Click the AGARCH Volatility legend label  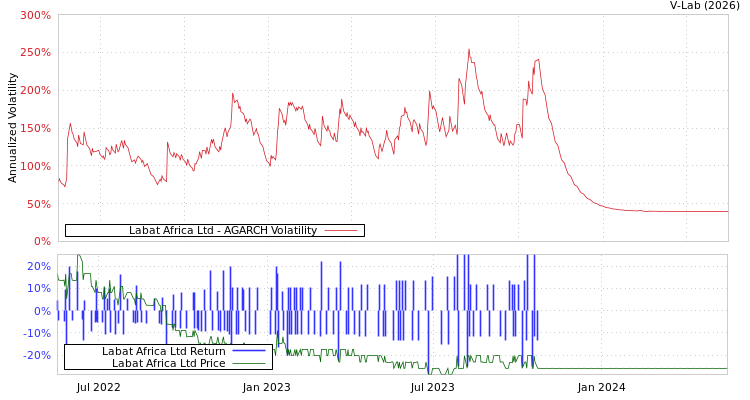(x=222, y=231)
